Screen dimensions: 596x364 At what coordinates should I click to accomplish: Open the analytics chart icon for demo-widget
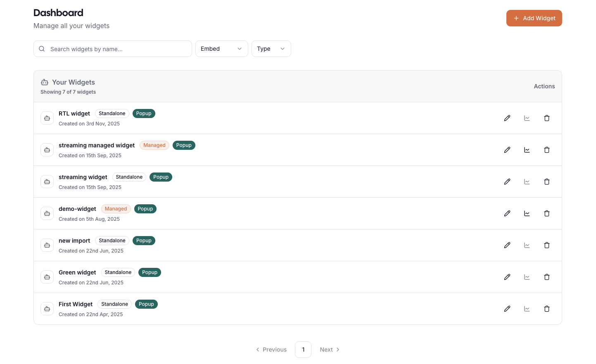(527, 213)
